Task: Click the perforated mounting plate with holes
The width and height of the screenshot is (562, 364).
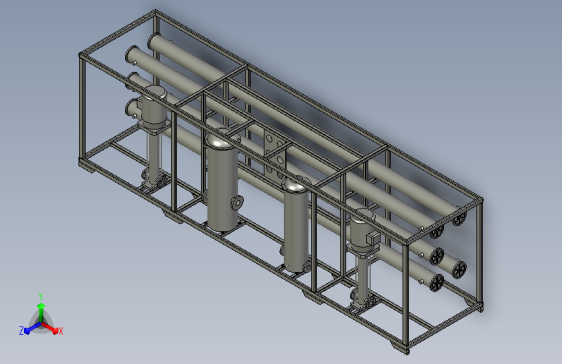Action: (x=275, y=154)
